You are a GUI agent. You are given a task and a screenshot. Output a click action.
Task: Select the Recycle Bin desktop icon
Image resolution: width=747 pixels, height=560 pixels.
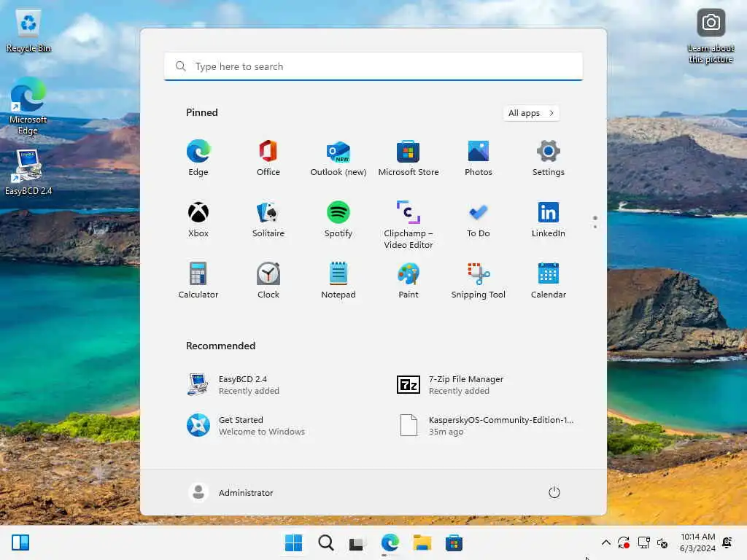[28, 31]
